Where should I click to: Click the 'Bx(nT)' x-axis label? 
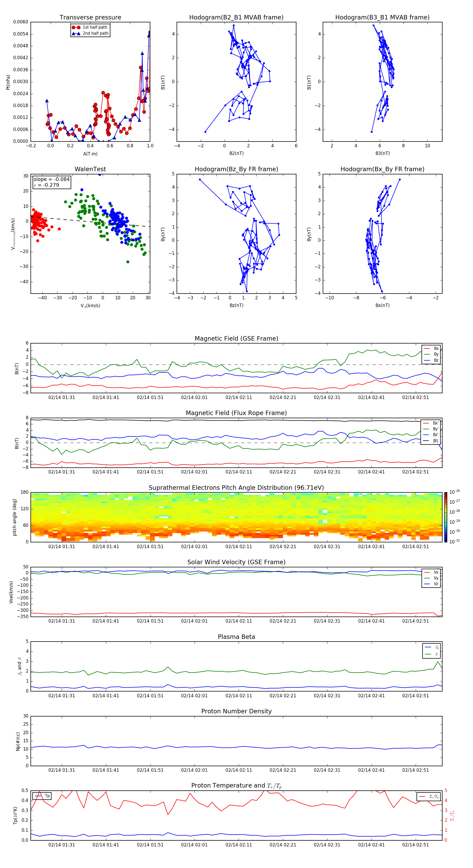(x=382, y=305)
